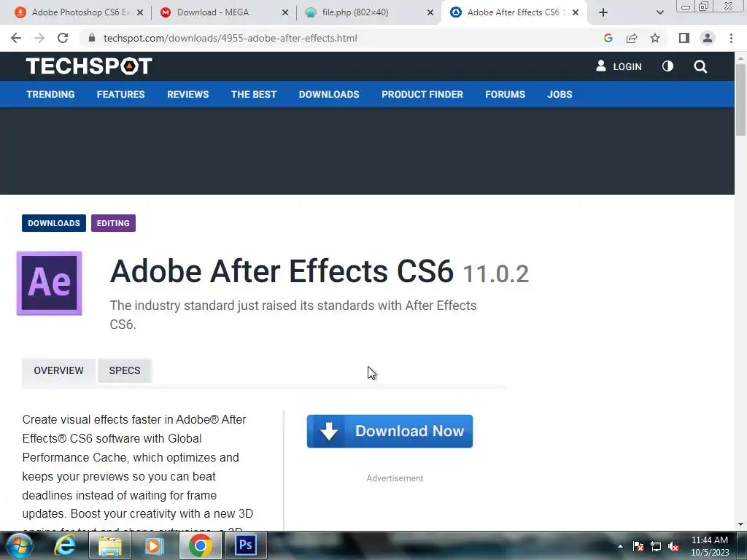
Task: Click the LOGIN user link
Action: [x=619, y=66]
